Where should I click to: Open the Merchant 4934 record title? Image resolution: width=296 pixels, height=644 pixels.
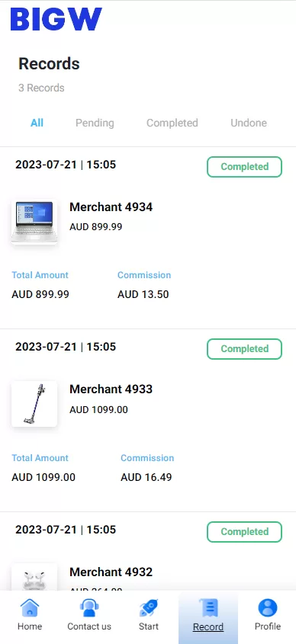coord(111,207)
